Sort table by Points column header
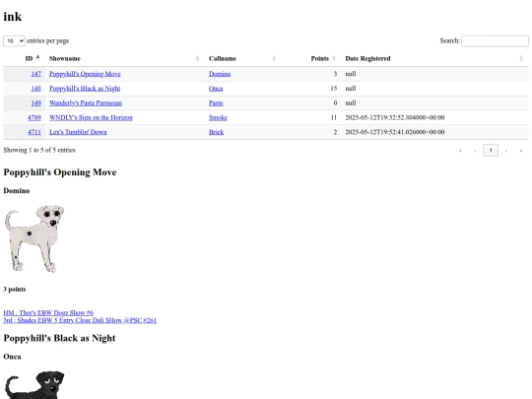 pyautogui.click(x=311, y=58)
